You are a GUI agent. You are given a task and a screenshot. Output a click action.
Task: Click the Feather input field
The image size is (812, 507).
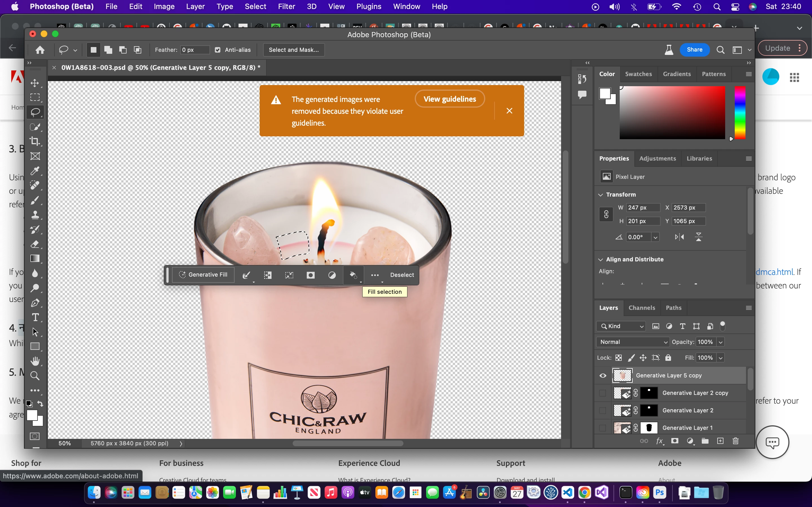(x=195, y=50)
